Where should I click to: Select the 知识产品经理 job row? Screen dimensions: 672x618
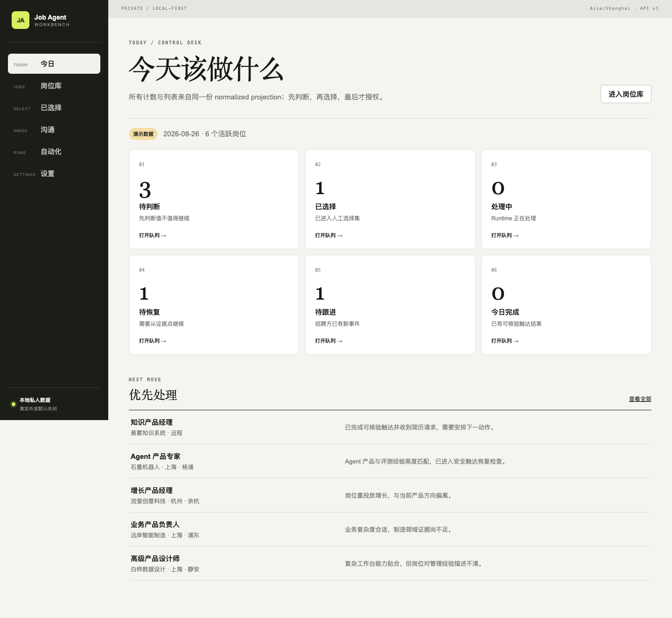click(x=390, y=427)
